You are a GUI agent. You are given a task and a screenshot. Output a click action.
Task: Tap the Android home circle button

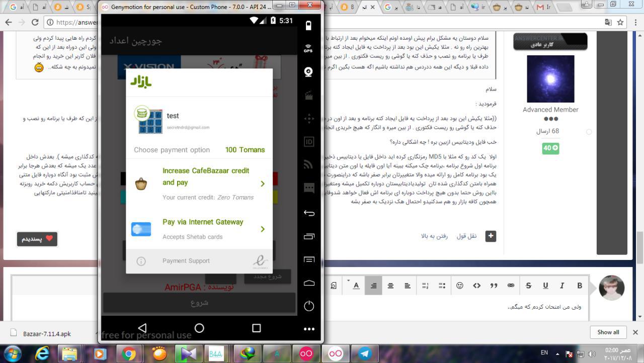[x=199, y=328]
